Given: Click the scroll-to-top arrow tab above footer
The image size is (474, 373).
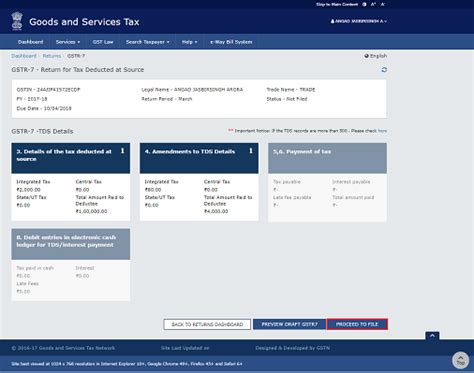Looking at the screenshot, I should (x=432, y=336).
